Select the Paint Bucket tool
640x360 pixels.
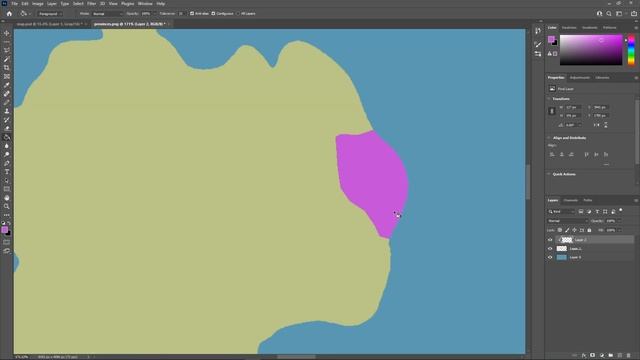click(x=7, y=137)
